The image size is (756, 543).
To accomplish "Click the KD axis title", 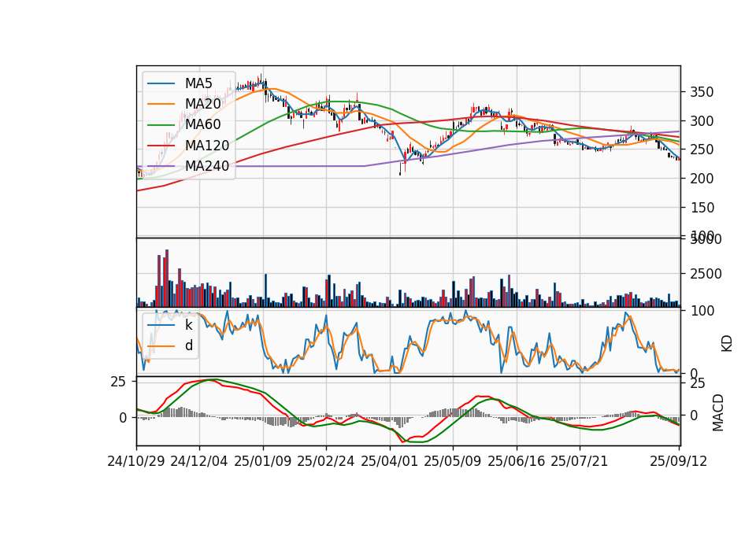I will [727, 344].
